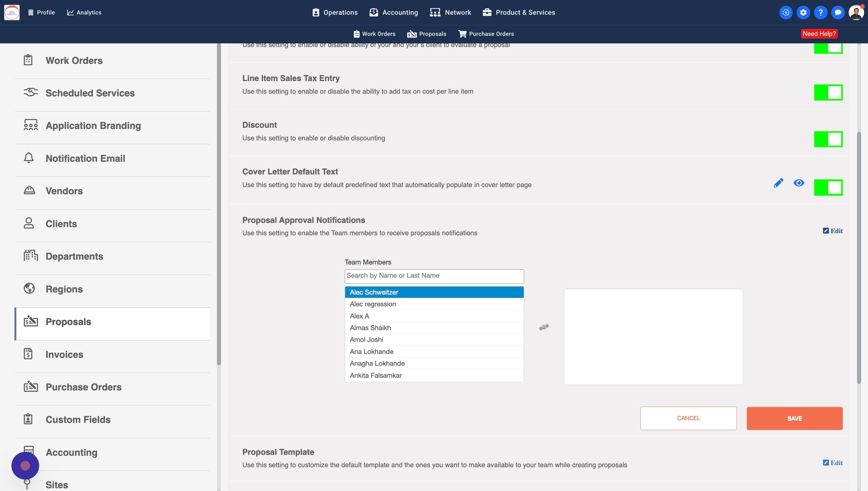Open Purchase Orders in the sub navigation

pos(486,34)
